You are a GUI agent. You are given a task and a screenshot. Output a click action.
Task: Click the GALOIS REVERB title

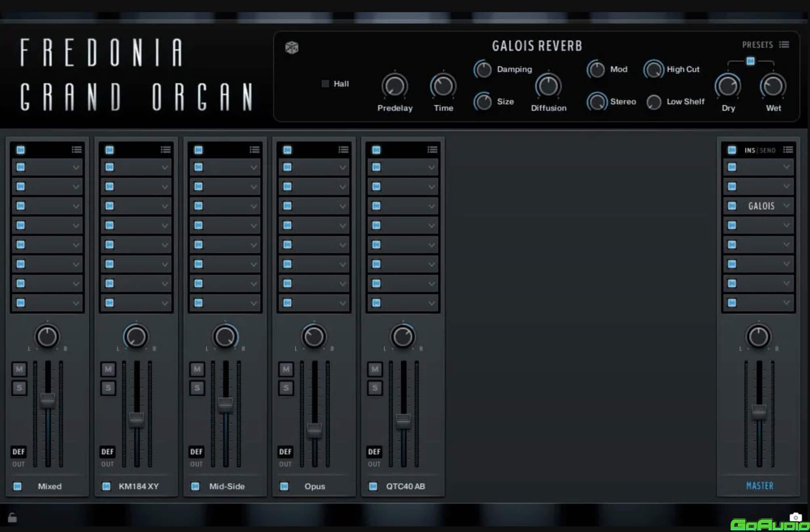(537, 46)
